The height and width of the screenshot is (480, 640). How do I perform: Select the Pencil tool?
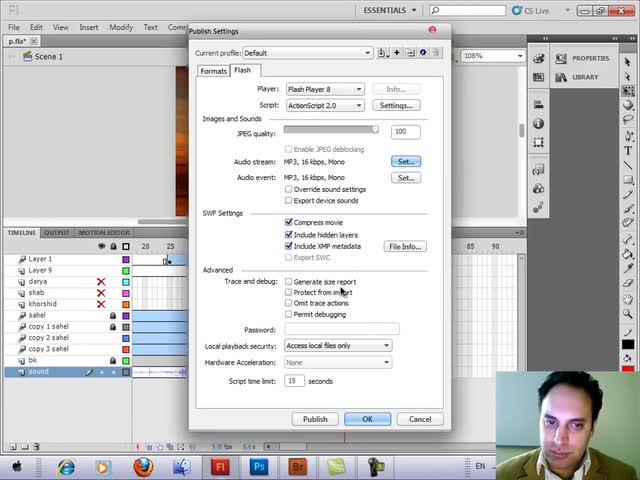[x=628, y=194]
